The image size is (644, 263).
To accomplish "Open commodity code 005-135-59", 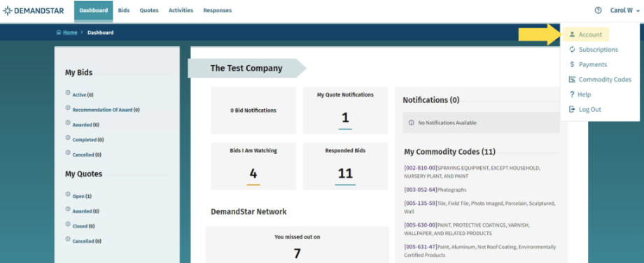I will pos(421,203).
